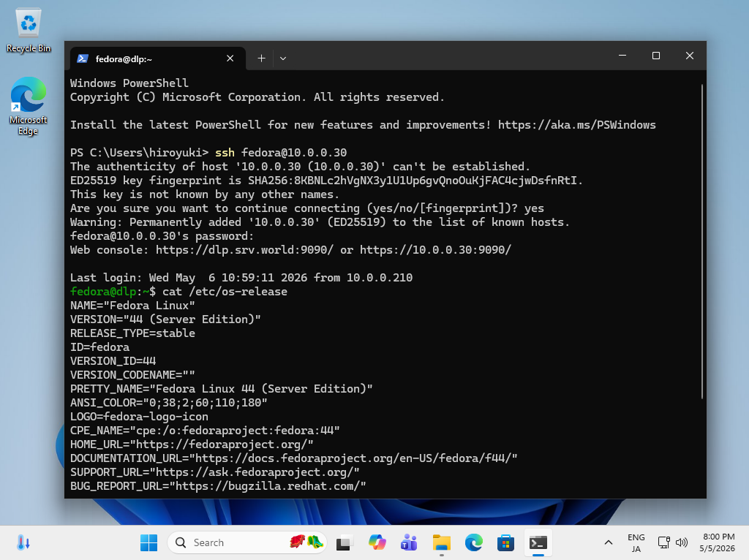Click 'VERSION="44 (Server Edition)"' line
Image resolution: width=749 pixels, height=560 pixels.
click(165, 319)
